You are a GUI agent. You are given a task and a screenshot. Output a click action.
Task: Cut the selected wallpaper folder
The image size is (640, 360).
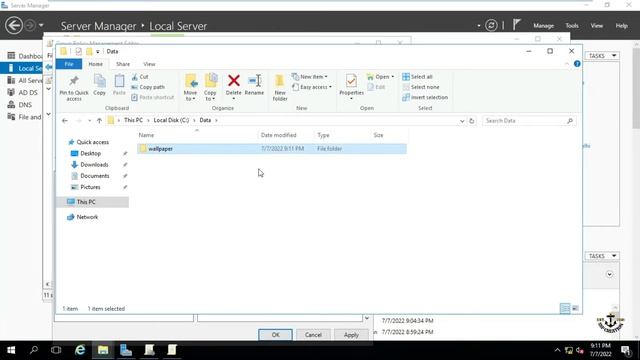click(x=140, y=77)
